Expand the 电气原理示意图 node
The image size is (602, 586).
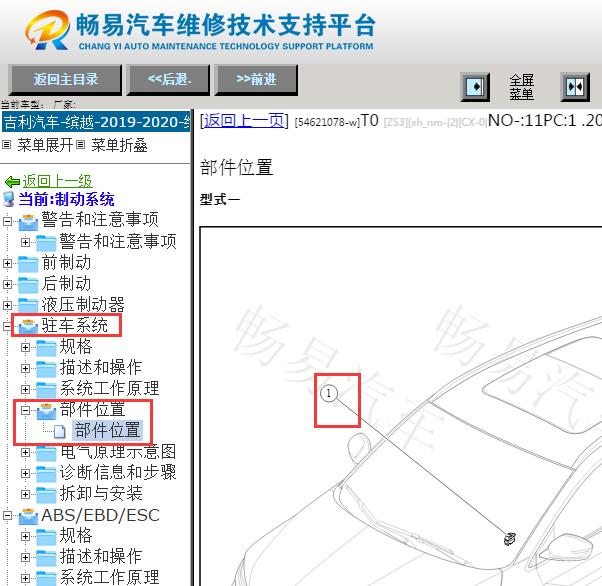tap(25, 452)
